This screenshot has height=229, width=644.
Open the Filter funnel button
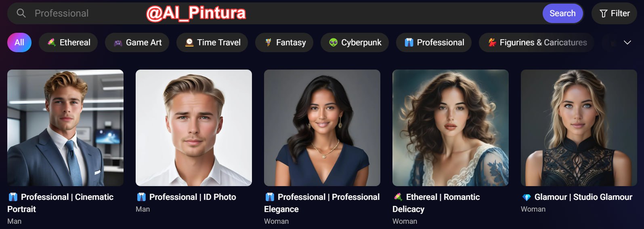pos(614,13)
